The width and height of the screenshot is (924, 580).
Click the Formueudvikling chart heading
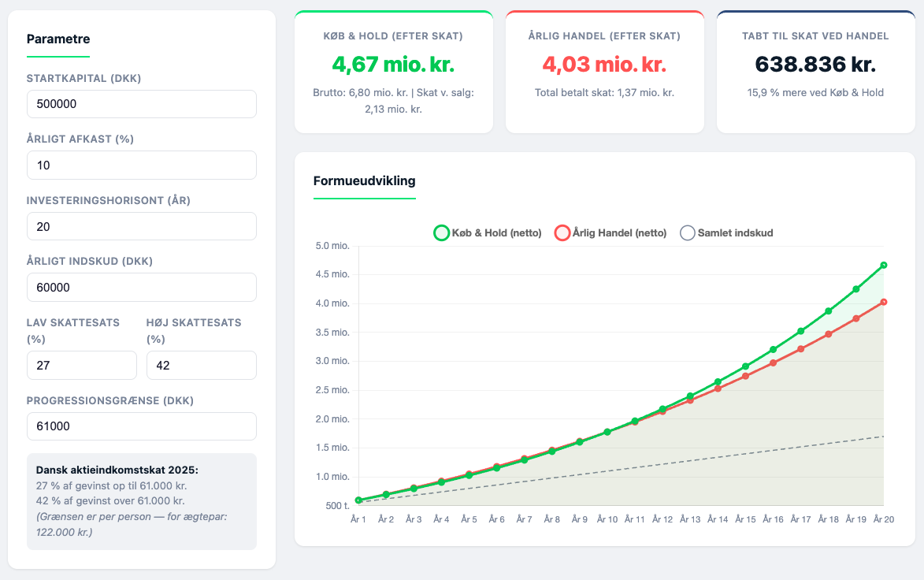(364, 181)
